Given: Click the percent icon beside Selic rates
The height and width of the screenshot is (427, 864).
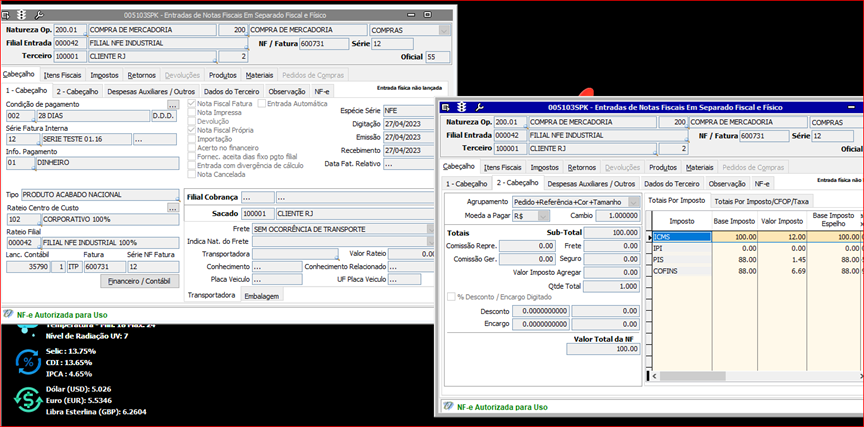Looking at the screenshot, I should (x=26, y=361).
